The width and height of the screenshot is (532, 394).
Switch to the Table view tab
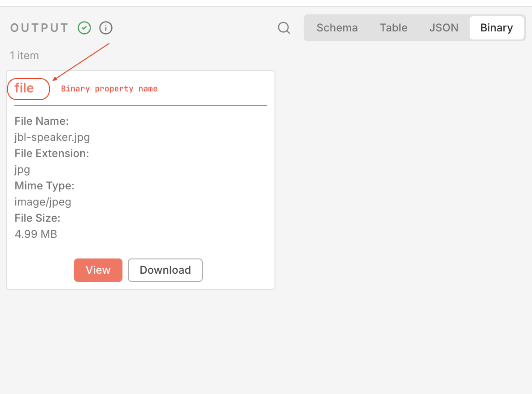tap(393, 28)
